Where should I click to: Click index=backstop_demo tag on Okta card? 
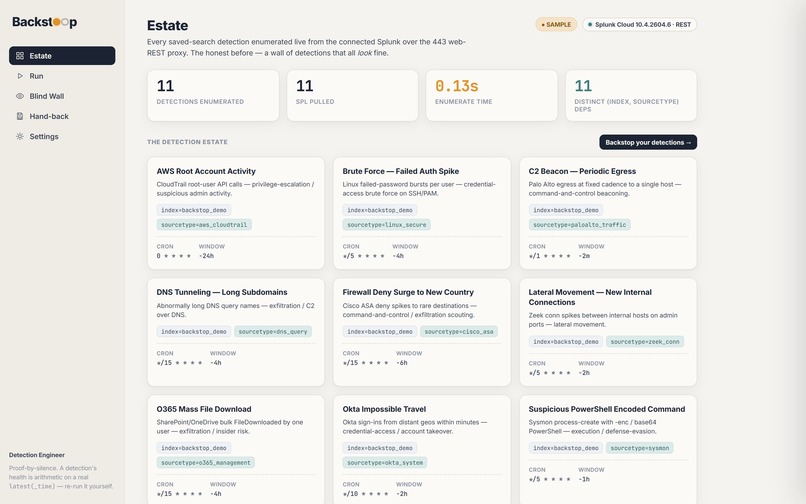[x=380, y=448]
